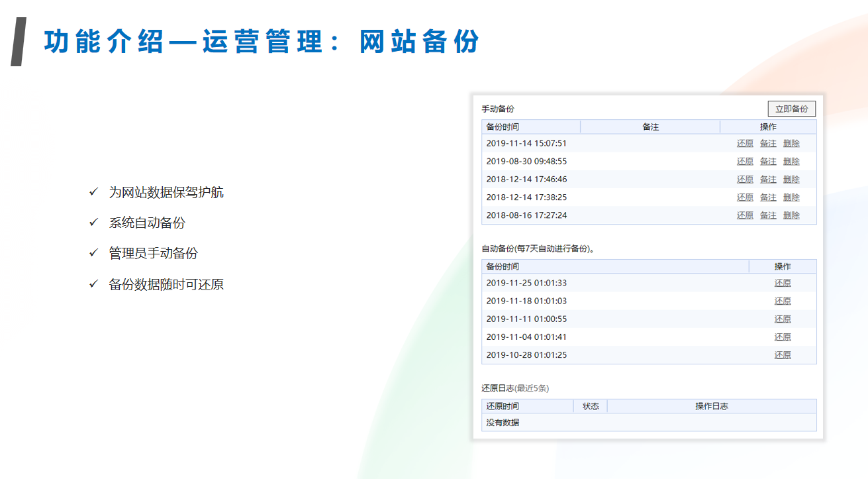Delete the 2018-08-16 17:27:24 backup

(x=791, y=215)
